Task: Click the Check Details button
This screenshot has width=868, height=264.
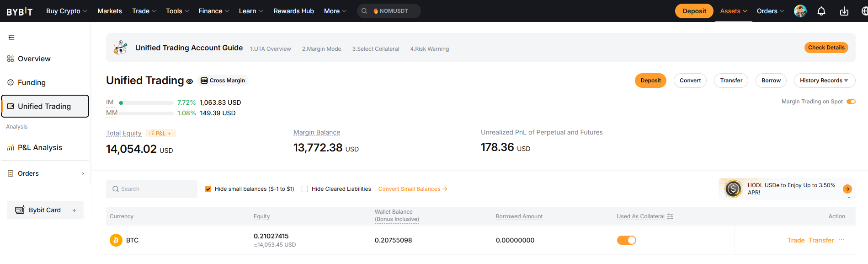Action: pos(826,48)
